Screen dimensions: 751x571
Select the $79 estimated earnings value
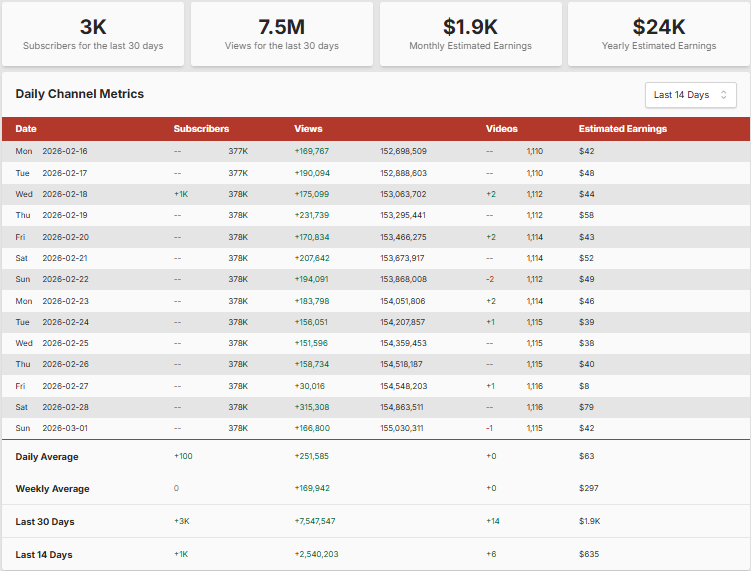click(587, 407)
